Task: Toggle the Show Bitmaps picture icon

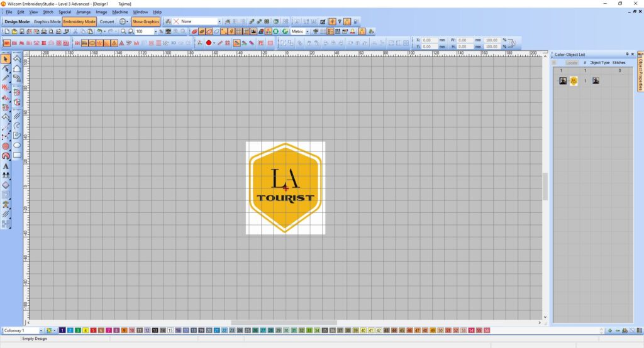Action: [253, 31]
